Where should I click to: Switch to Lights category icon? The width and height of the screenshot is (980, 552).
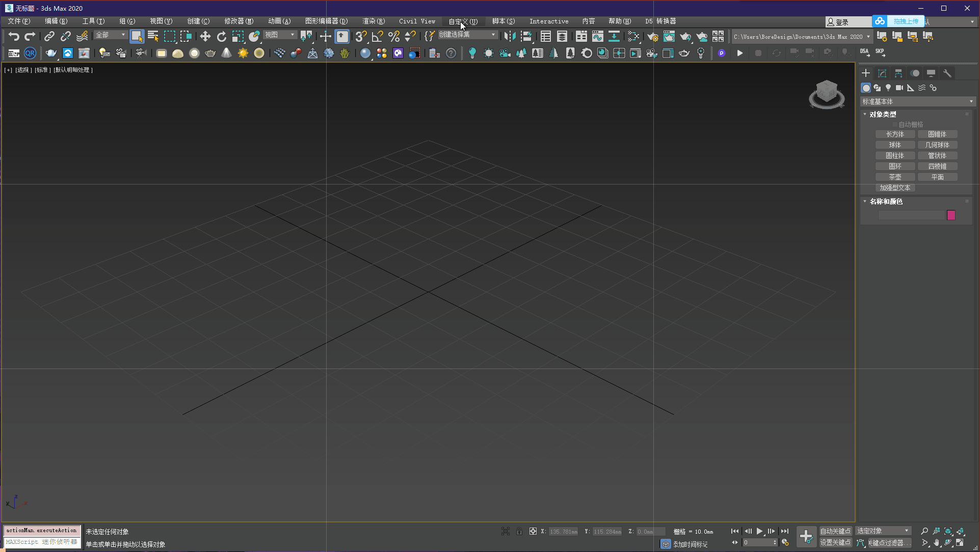[888, 88]
